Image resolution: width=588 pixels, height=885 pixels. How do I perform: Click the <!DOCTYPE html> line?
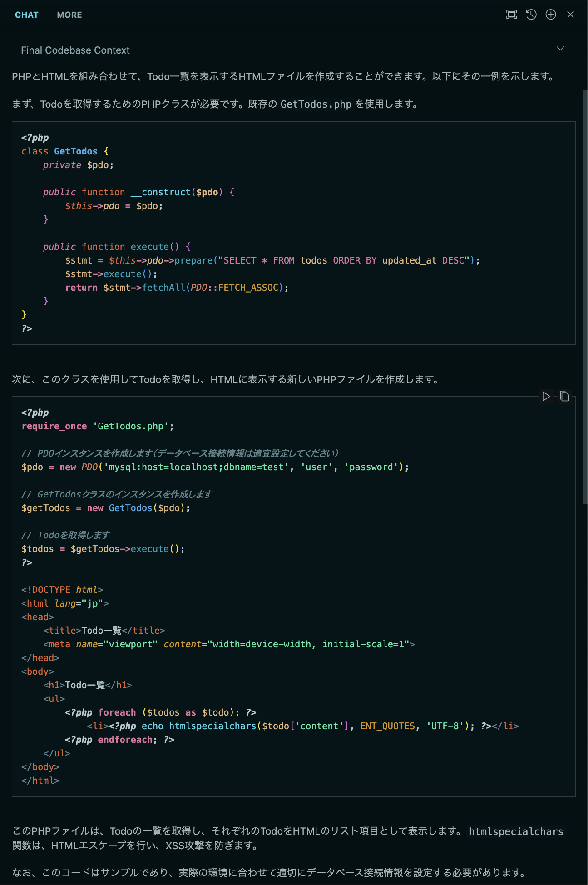(62, 590)
